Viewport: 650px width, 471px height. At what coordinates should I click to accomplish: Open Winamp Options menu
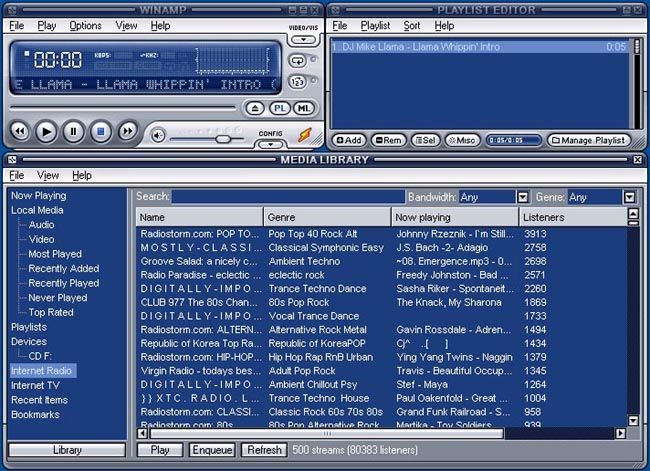tap(85, 26)
